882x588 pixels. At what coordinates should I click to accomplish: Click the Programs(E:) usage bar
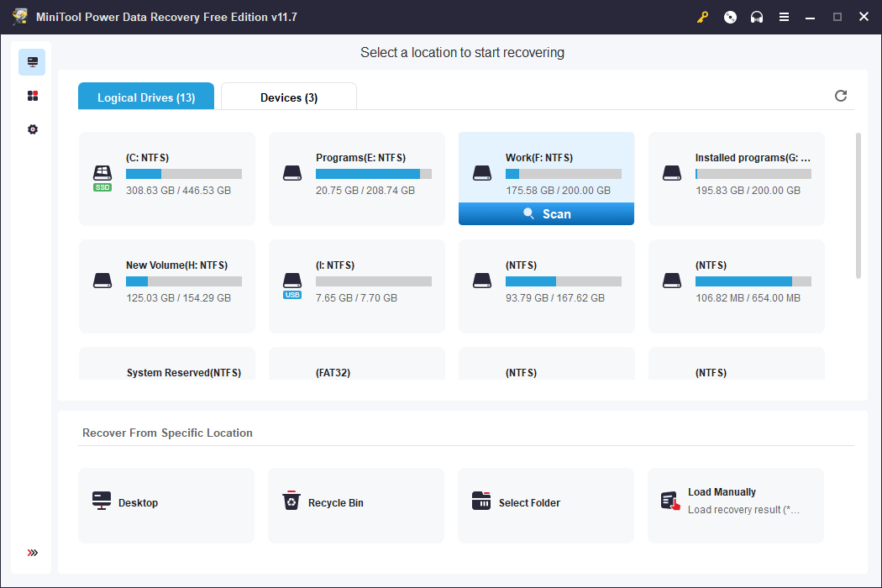pyautogui.click(x=374, y=174)
